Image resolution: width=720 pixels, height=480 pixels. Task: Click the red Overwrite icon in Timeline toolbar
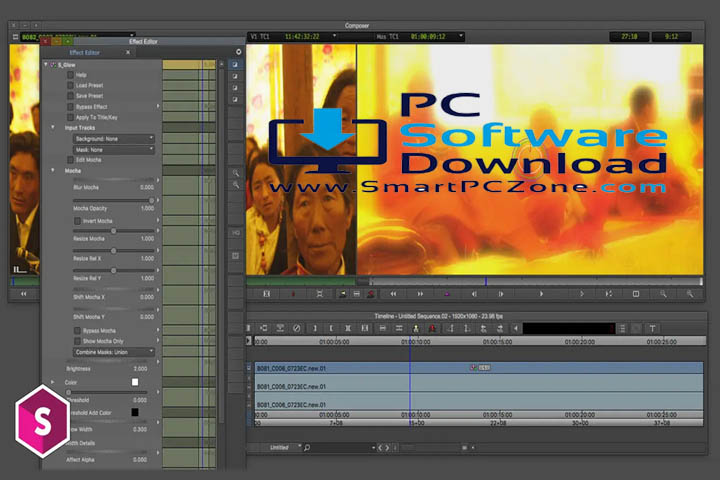pyautogui.click(x=432, y=328)
